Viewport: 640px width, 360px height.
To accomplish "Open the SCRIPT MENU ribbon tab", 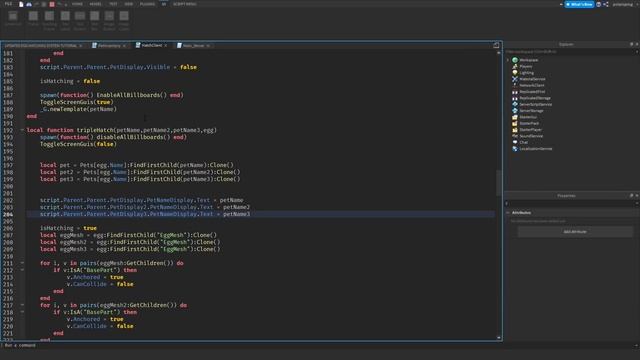I will (x=184, y=4).
